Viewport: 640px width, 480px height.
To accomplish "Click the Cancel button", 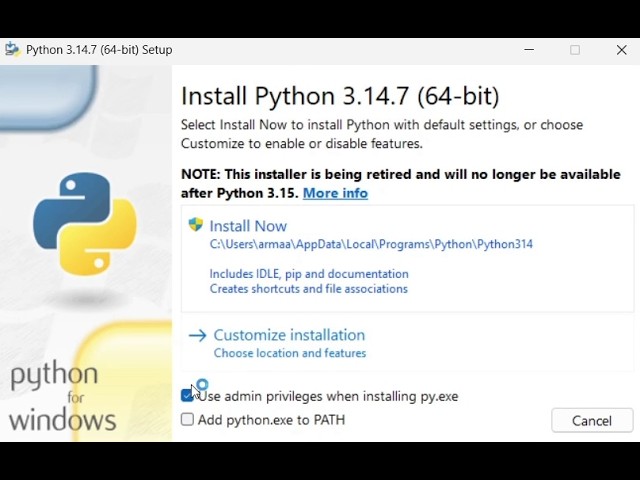I will (592, 420).
